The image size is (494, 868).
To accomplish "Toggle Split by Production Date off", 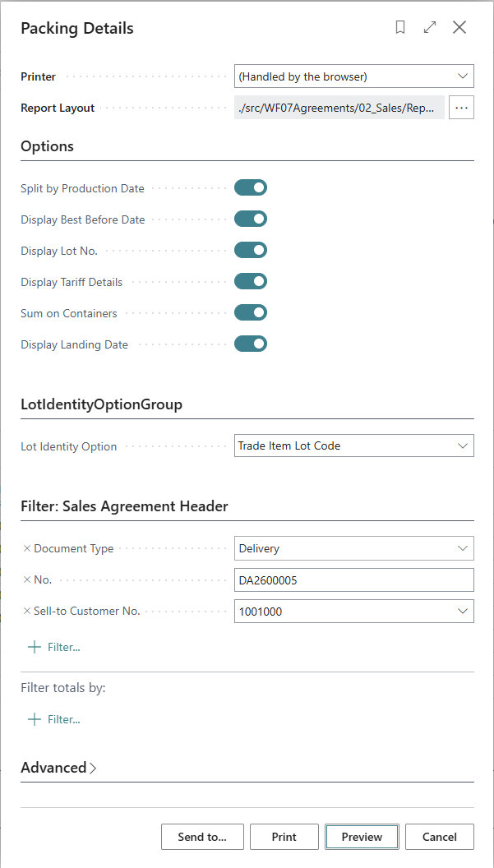I will point(251,188).
